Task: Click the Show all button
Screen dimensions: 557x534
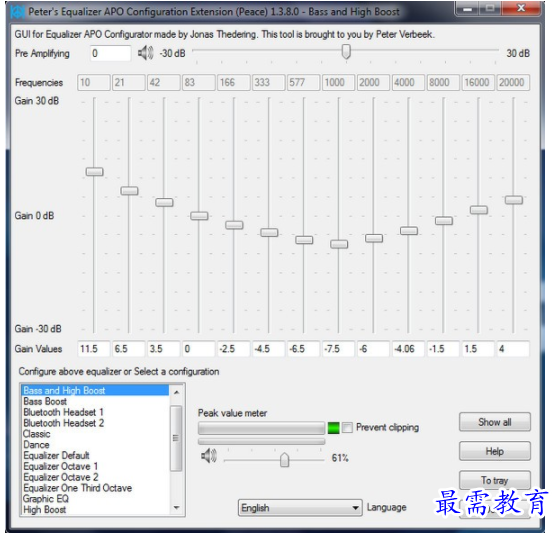Action: click(x=494, y=422)
